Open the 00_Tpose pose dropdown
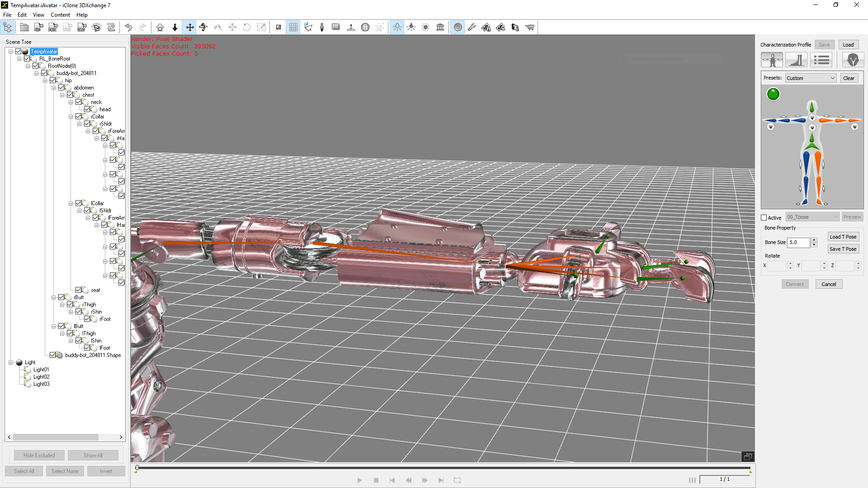868x488 pixels. point(812,217)
